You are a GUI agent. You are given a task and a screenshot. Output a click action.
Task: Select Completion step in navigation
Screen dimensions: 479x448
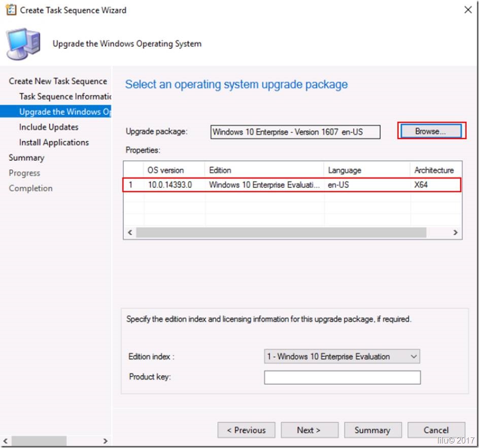click(x=30, y=188)
